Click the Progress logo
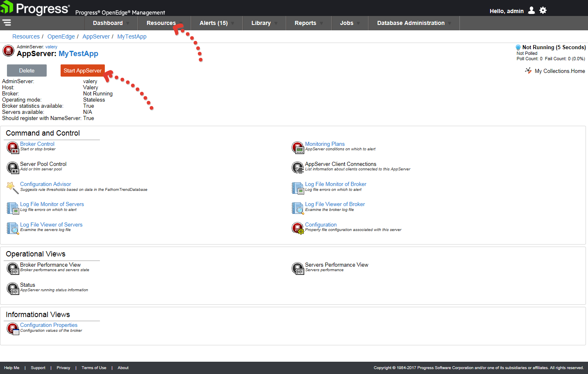Viewport: 588px width, 374px height. pyautogui.click(x=35, y=8)
